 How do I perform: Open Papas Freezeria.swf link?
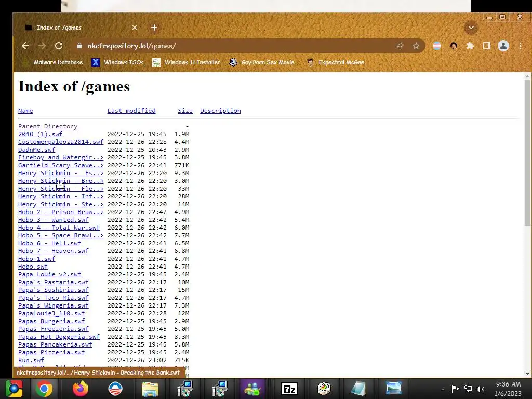pos(54,329)
